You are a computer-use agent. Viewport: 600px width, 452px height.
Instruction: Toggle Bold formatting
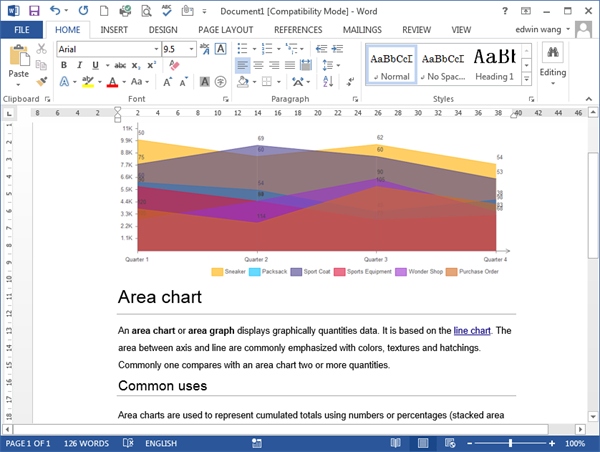(x=64, y=65)
